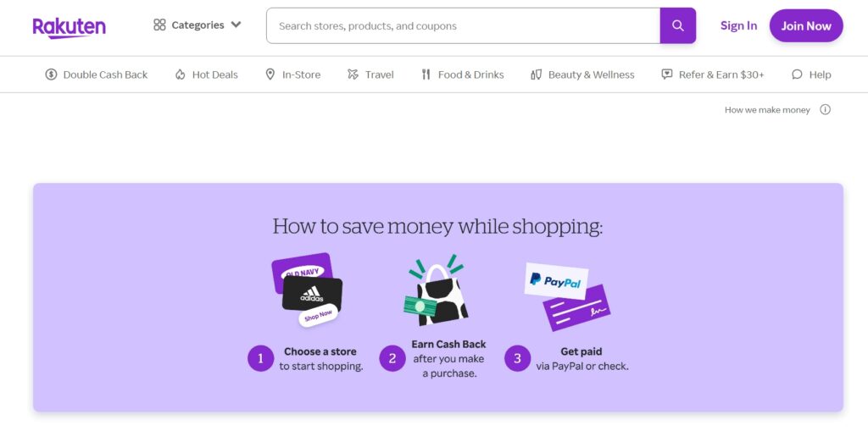Click the info icon beside How we make money
Screen dimensions: 868x442
tap(825, 109)
